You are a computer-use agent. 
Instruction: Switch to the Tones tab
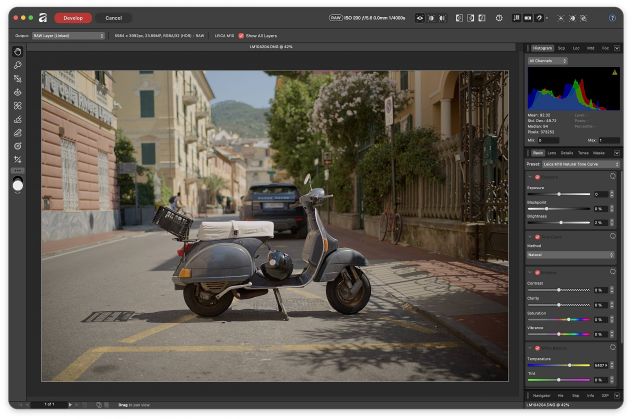583,153
